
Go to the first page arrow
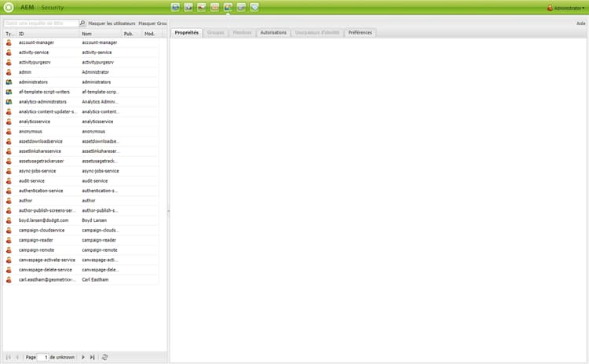9,357
